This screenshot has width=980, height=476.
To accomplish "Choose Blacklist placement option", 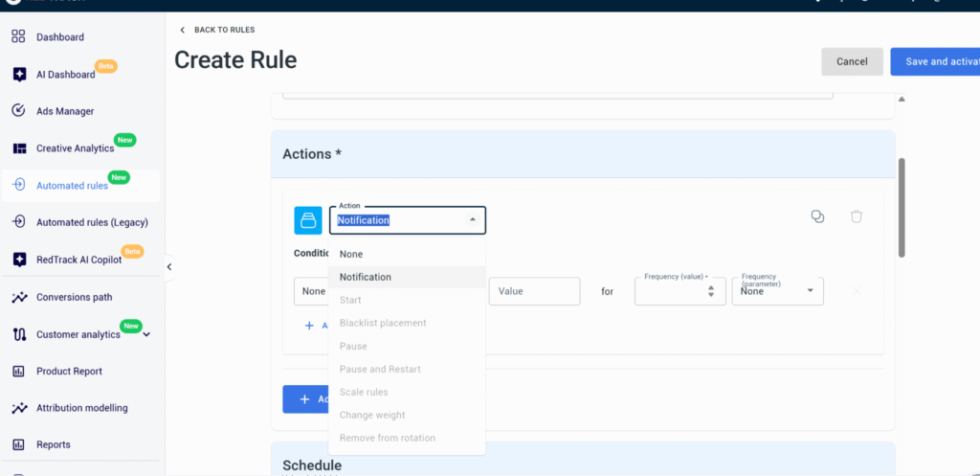I will [407, 323].
